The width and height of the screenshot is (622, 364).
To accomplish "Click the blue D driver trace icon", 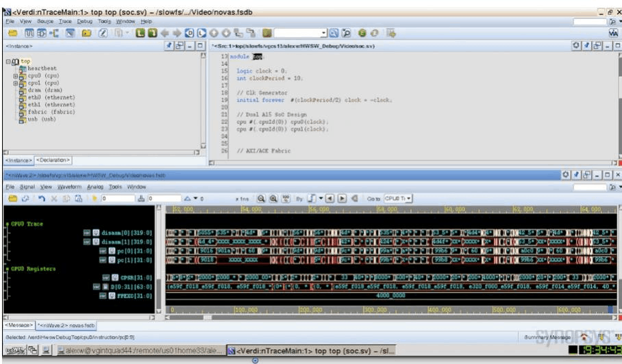I will [x=190, y=34].
